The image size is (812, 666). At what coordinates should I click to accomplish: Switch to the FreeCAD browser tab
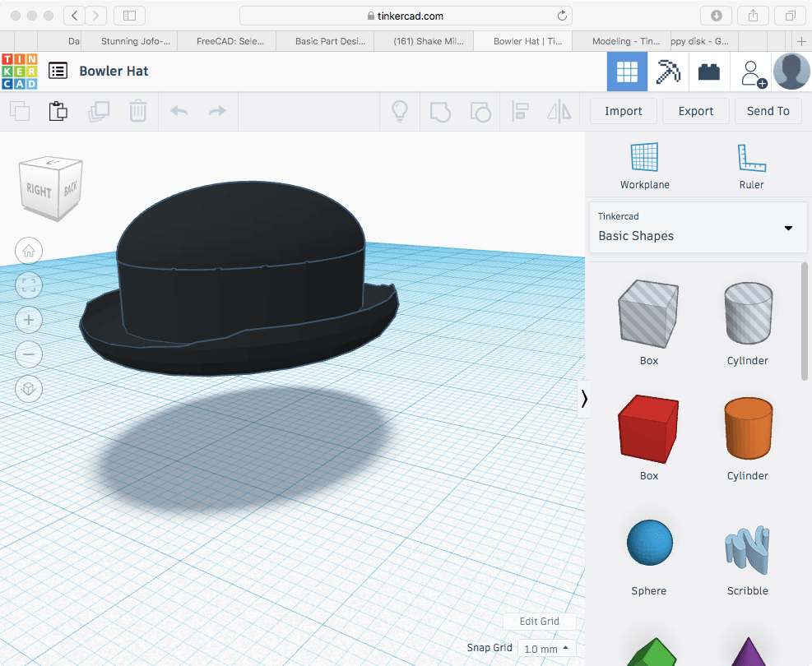(225, 41)
